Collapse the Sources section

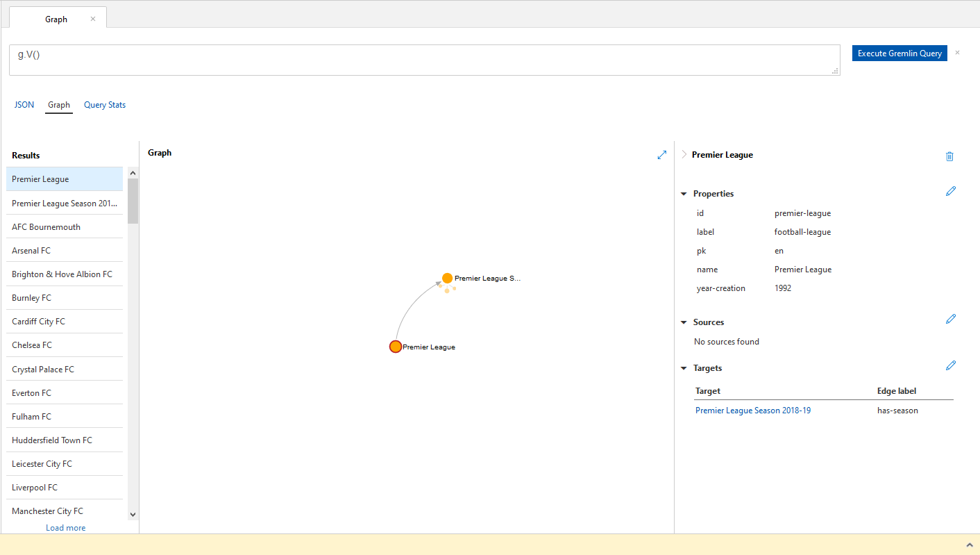[684, 322]
